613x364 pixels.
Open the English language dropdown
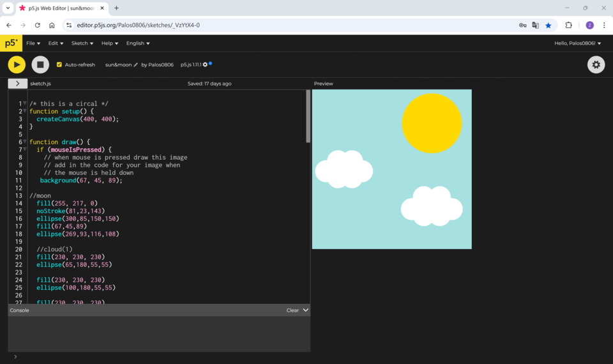(138, 43)
